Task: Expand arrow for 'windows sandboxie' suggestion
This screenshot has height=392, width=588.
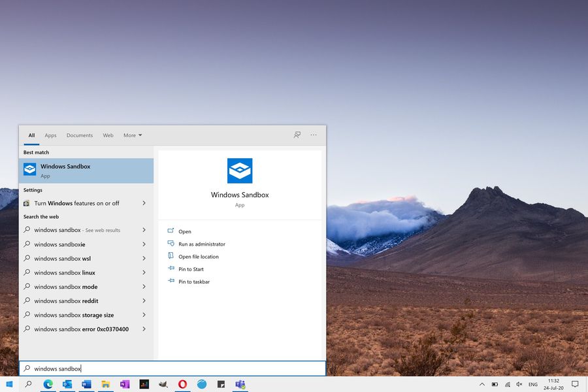Action: (144, 244)
